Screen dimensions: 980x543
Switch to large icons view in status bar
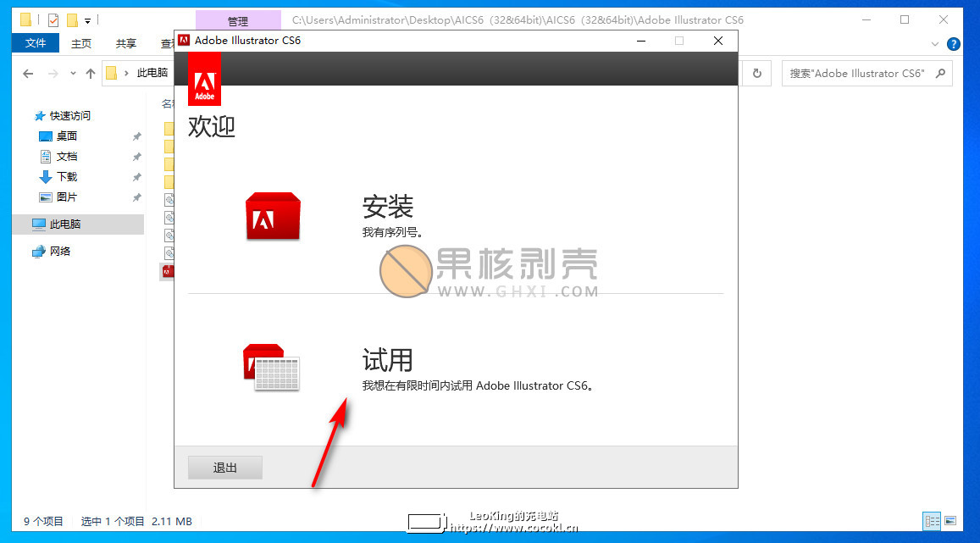coord(950,520)
